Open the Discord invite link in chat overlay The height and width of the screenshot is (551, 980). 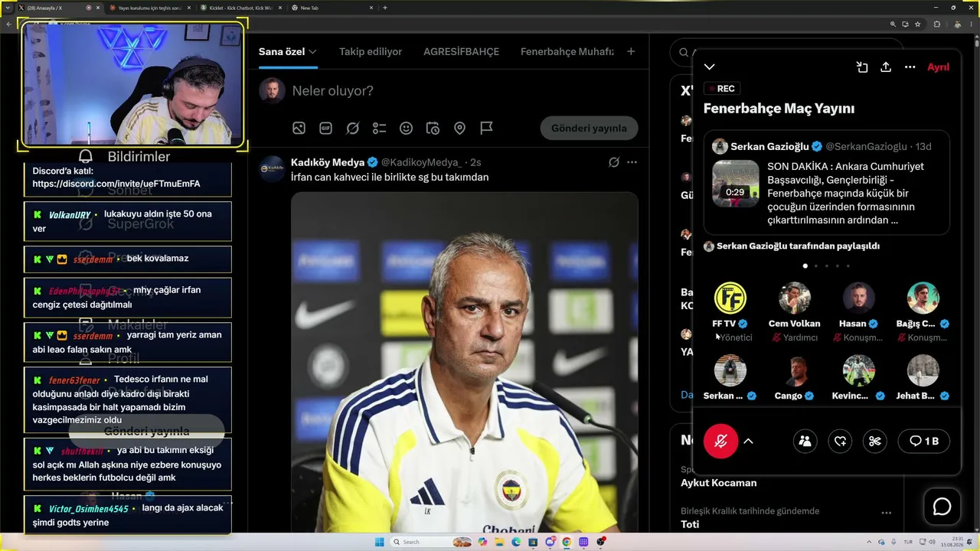116,184
